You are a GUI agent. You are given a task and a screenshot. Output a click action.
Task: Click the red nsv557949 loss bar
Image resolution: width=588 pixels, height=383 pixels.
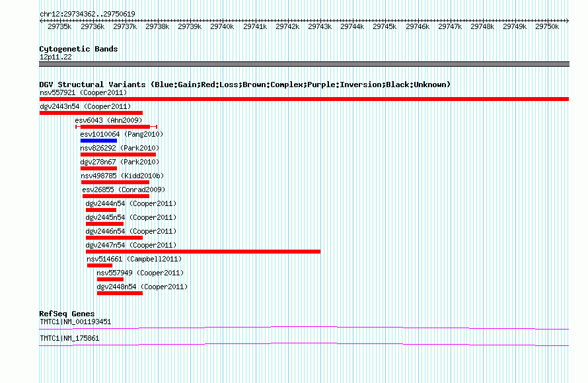[x=110, y=279]
